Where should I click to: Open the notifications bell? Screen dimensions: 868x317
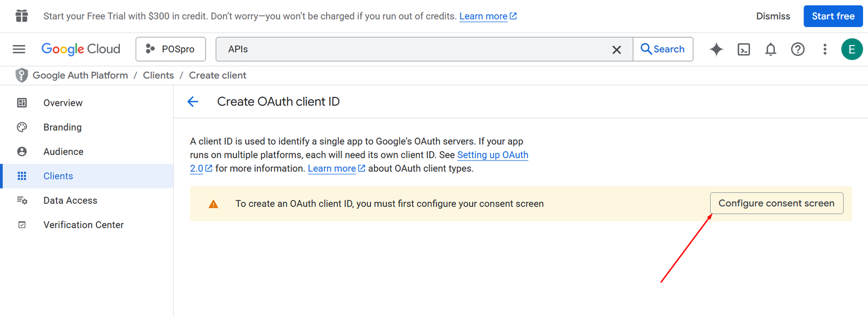770,49
